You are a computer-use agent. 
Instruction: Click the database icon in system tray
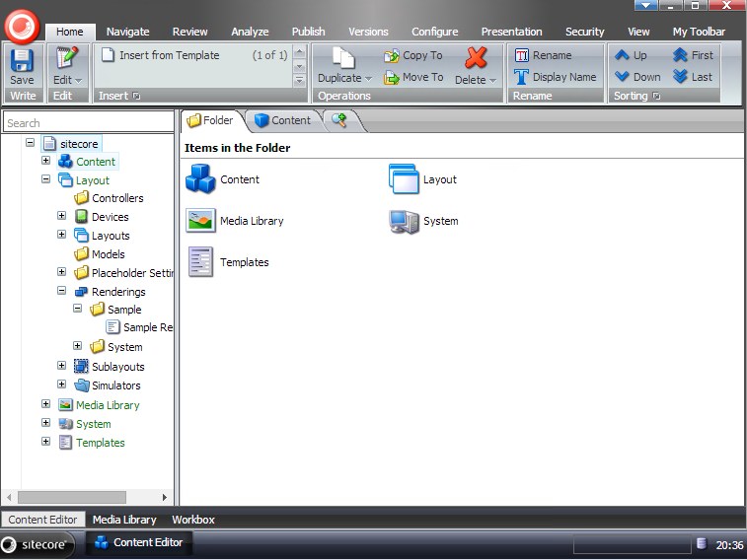[x=702, y=543]
